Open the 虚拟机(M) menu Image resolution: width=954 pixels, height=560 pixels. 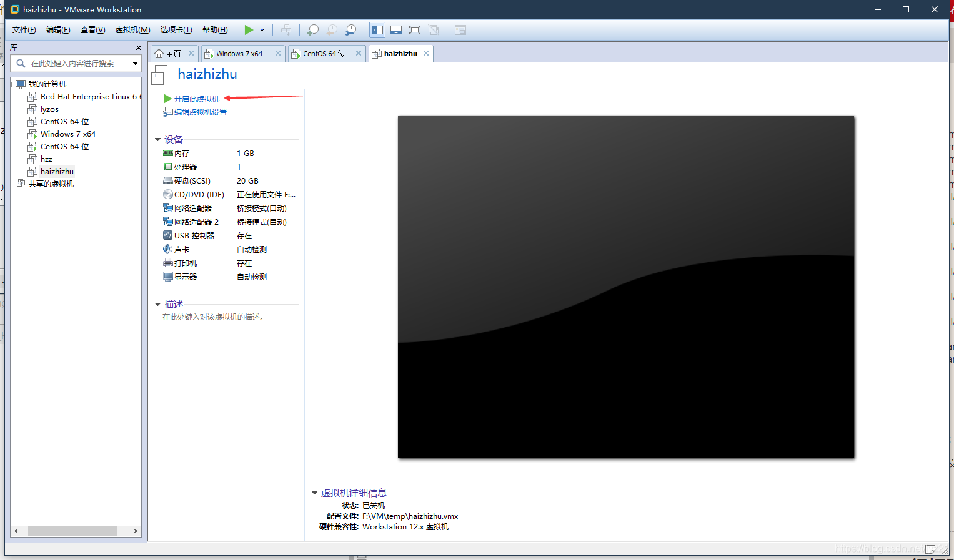(x=132, y=30)
